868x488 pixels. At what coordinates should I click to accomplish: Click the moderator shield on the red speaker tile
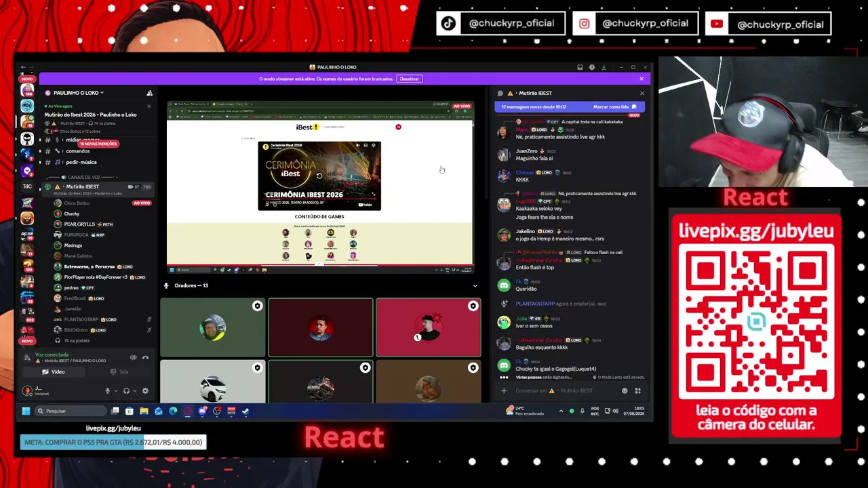coord(473,306)
